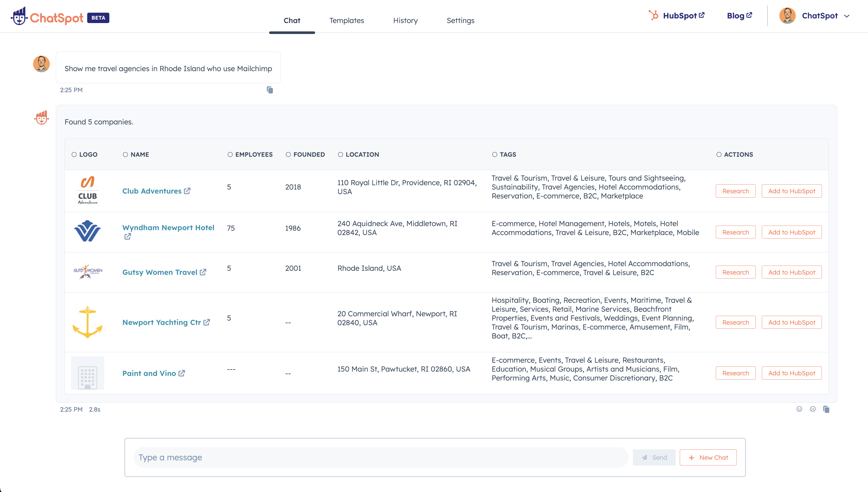Screen dimensions: 868x492
Task: Toggle the NAME column visibility circle
Action: (x=125, y=154)
